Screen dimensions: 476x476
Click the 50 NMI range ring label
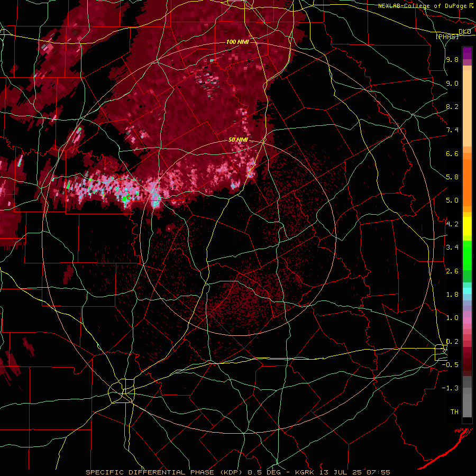click(238, 140)
